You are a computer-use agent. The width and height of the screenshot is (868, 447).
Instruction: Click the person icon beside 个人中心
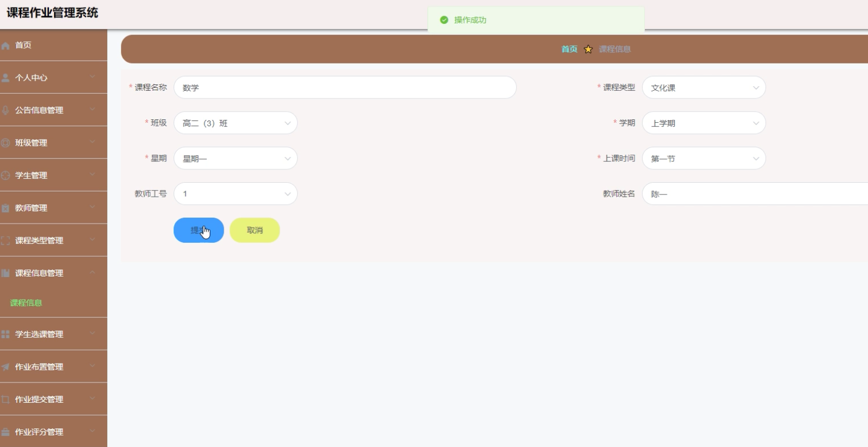pyautogui.click(x=6, y=78)
